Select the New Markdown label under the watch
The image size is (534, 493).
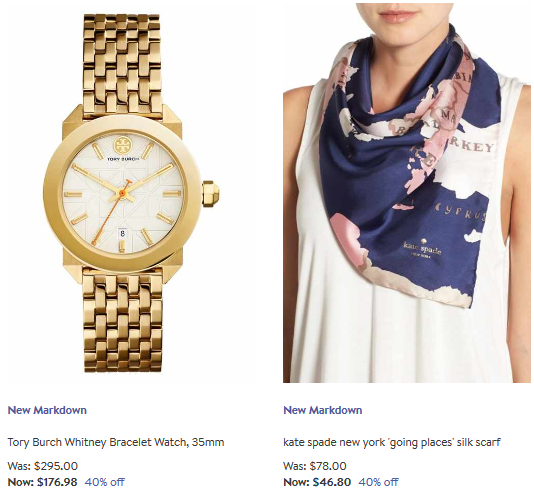[x=47, y=410]
